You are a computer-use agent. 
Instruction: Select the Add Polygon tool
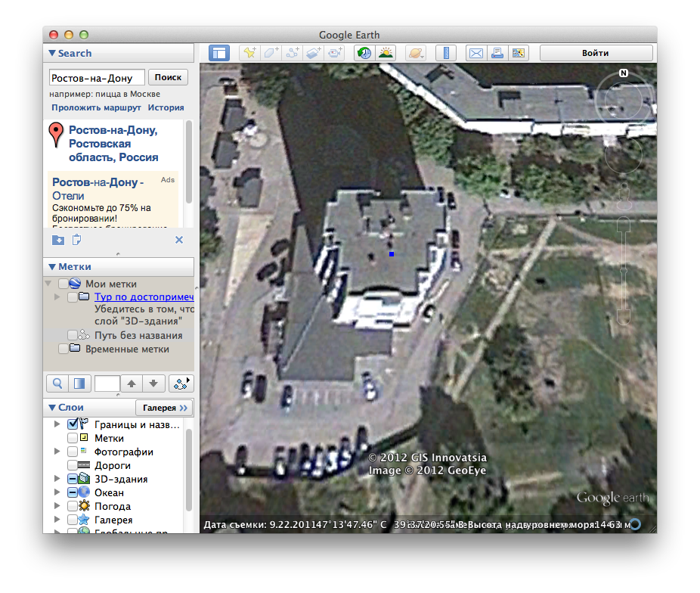[271, 53]
